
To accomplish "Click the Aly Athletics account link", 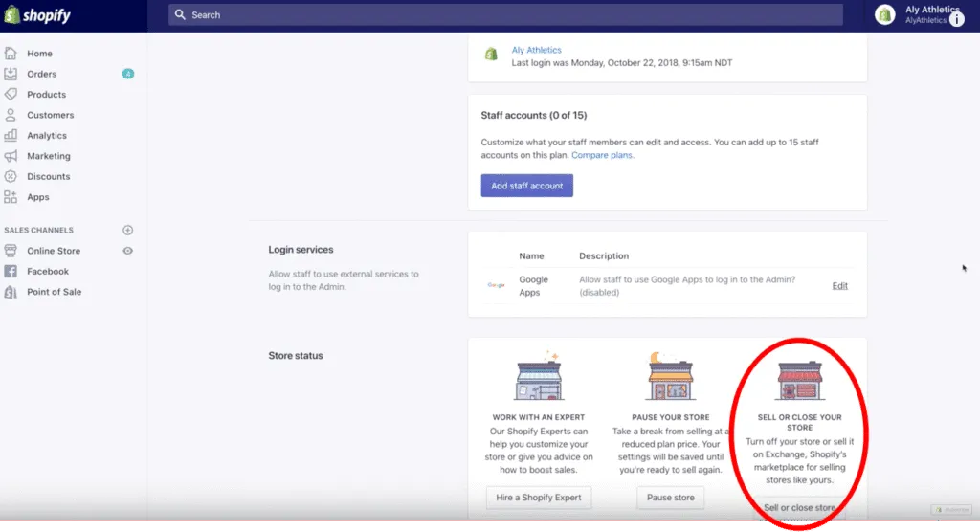I will tap(537, 50).
